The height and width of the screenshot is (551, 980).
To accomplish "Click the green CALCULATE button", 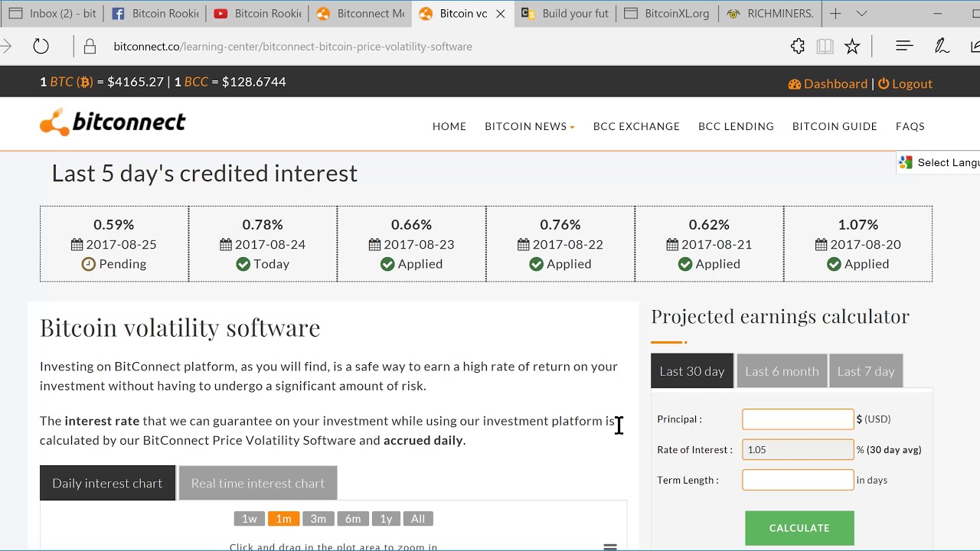I will tap(799, 528).
